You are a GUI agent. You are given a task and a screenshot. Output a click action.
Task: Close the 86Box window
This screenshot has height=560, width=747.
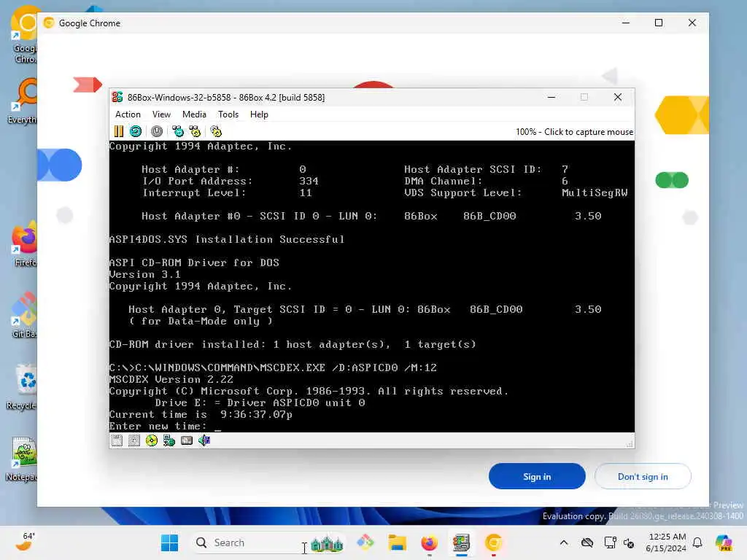(618, 97)
